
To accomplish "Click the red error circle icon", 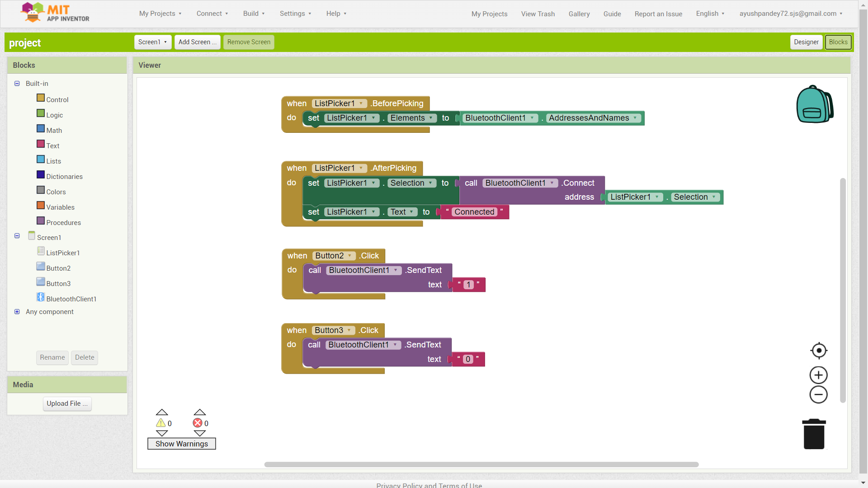I will [198, 423].
